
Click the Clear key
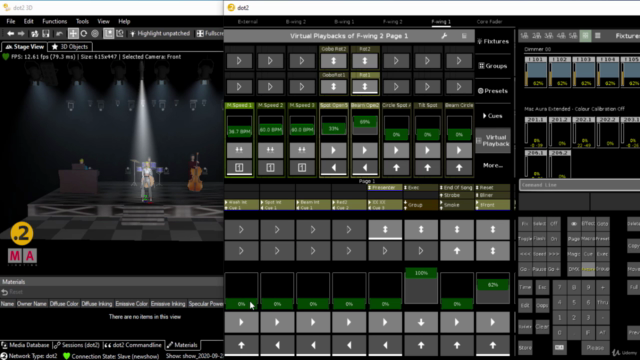[542, 327]
